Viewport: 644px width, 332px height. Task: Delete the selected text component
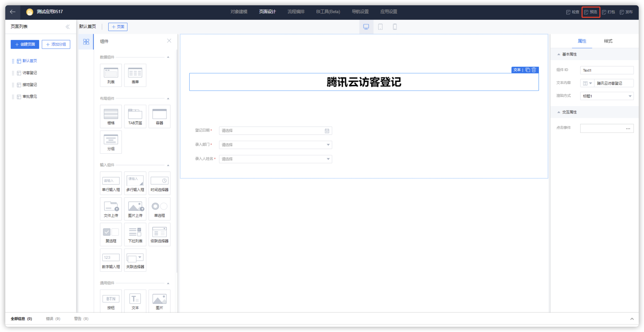point(534,70)
